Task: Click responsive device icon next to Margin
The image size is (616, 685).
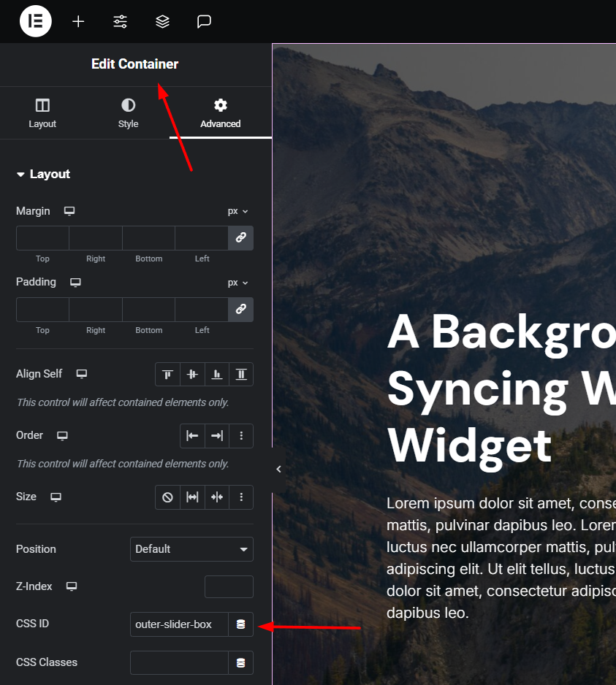Action: tap(69, 211)
